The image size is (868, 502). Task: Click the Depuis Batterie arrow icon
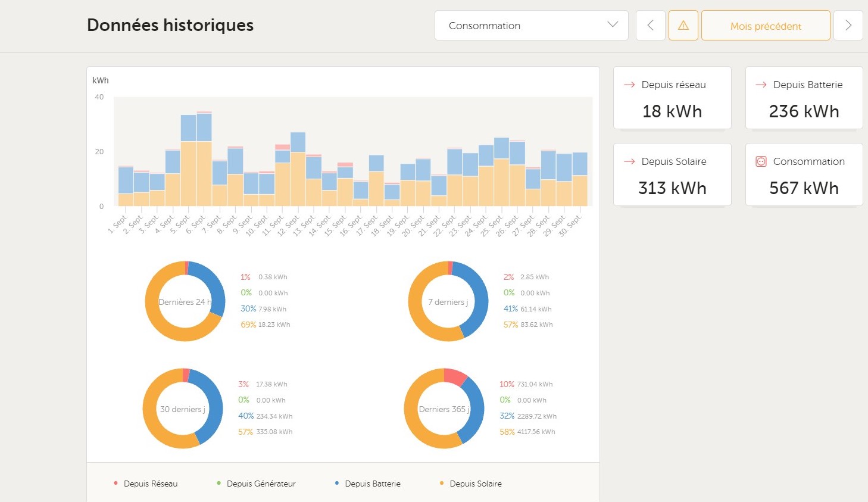(760, 85)
